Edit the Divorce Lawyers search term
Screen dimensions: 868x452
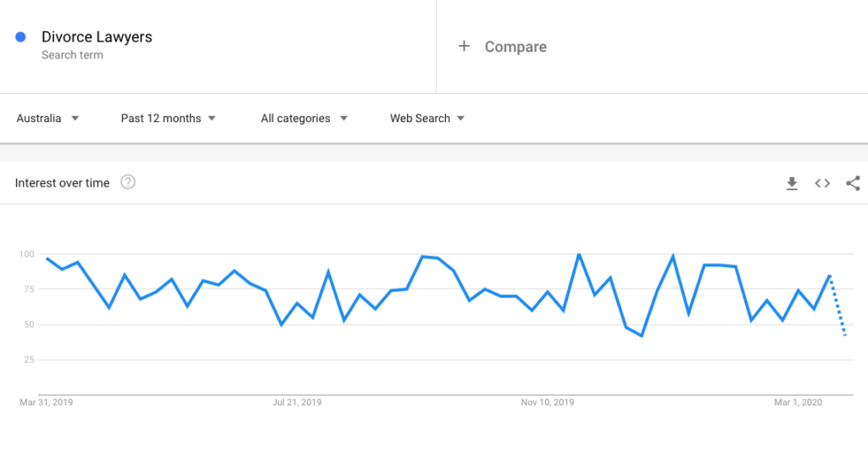coord(97,37)
